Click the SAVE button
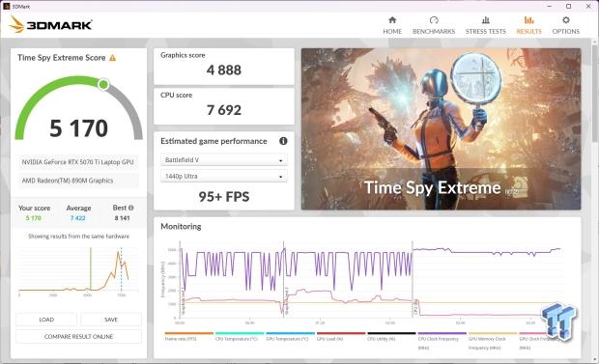The image size is (599, 364). click(x=111, y=320)
